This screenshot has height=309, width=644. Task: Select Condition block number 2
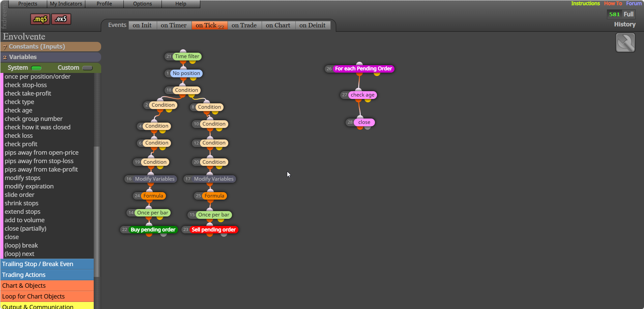click(163, 105)
